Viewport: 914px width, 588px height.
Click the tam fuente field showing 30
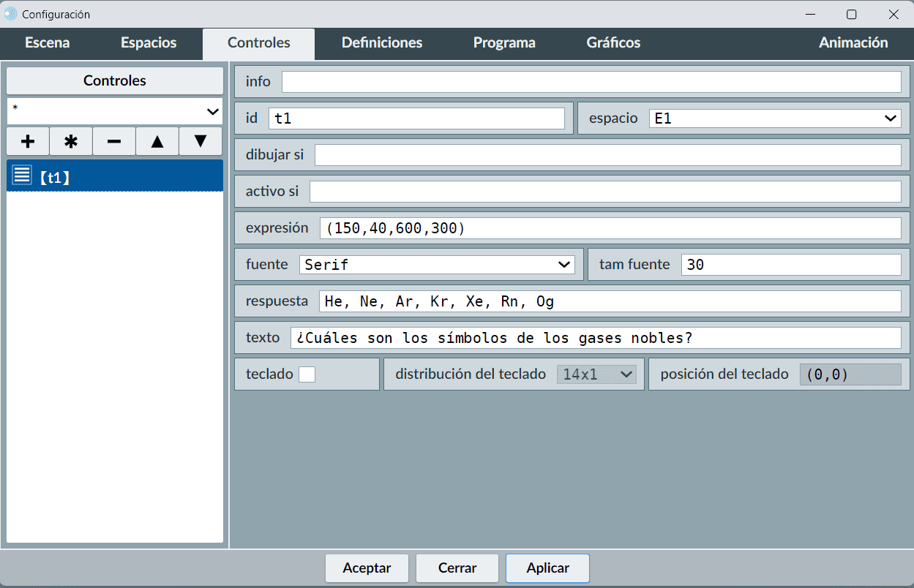pyautogui.click(x=790, y=265)
